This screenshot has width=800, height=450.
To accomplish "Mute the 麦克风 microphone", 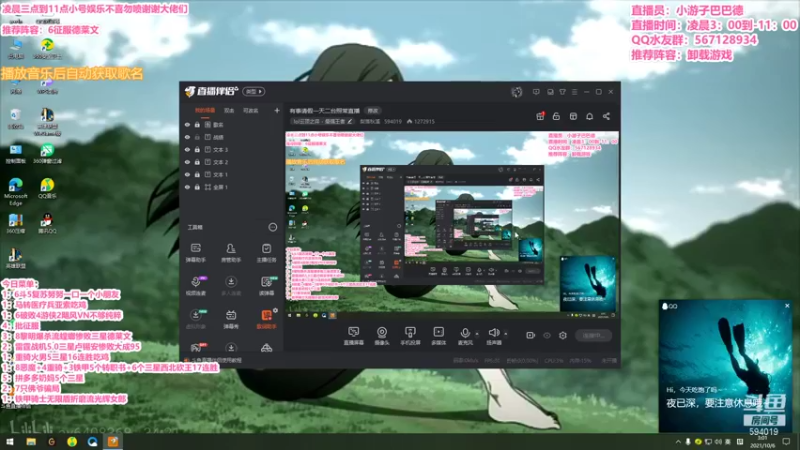I will 465,336.
